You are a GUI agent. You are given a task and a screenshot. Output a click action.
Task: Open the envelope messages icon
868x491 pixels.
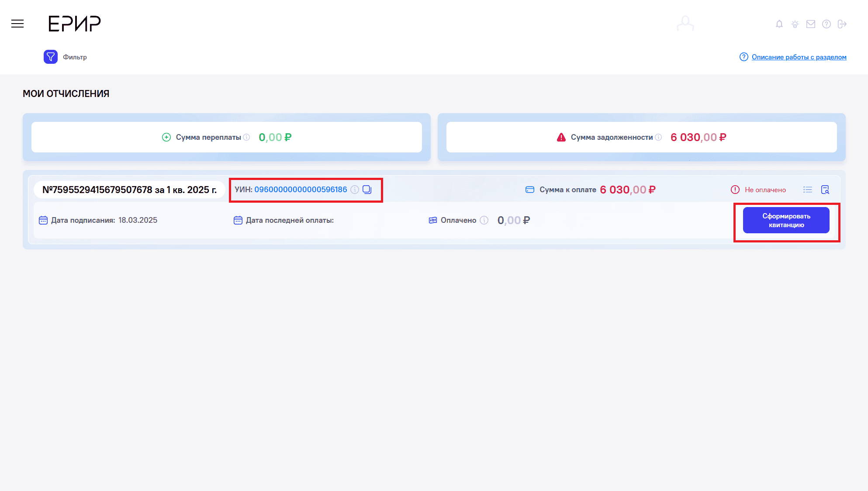pyautogui.click(x=810, y=24)
